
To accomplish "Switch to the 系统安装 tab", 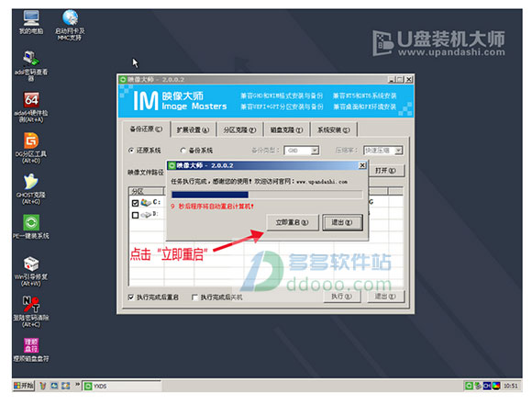I will click(334, 129).
